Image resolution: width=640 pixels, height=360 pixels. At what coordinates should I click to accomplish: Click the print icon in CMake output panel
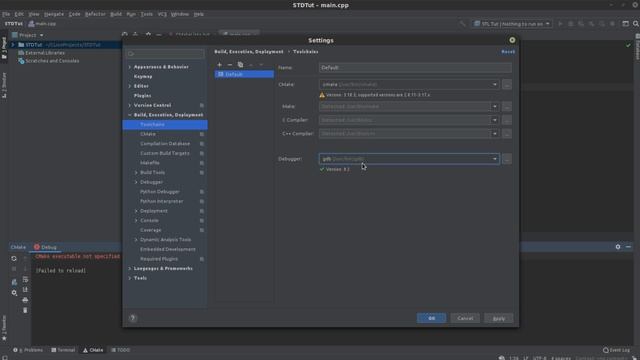point(25,300)
